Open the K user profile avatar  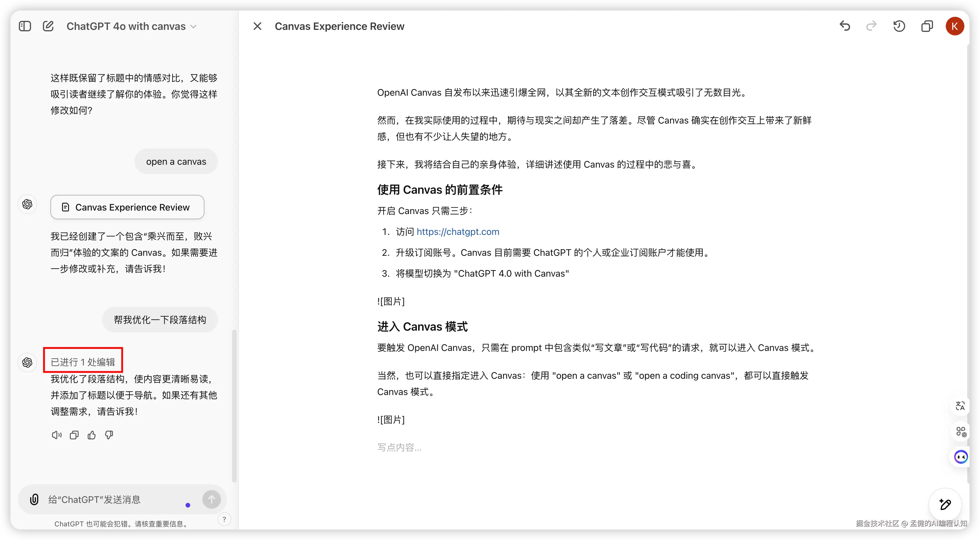954,26
